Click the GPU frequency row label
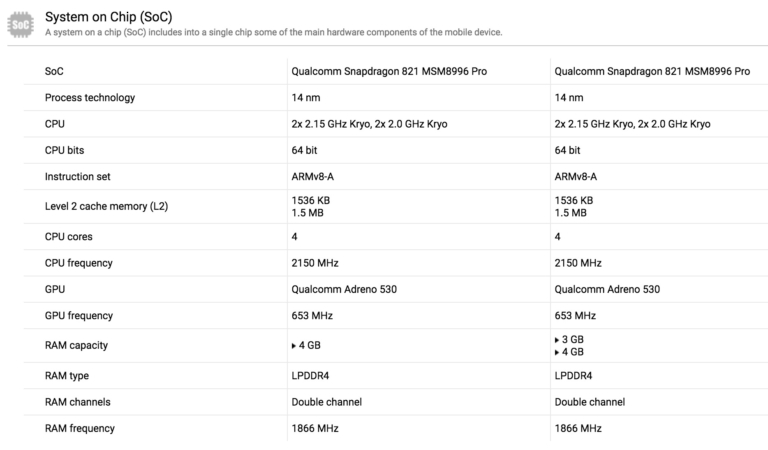The image size is (768, 450). click(x=79, y=315)
